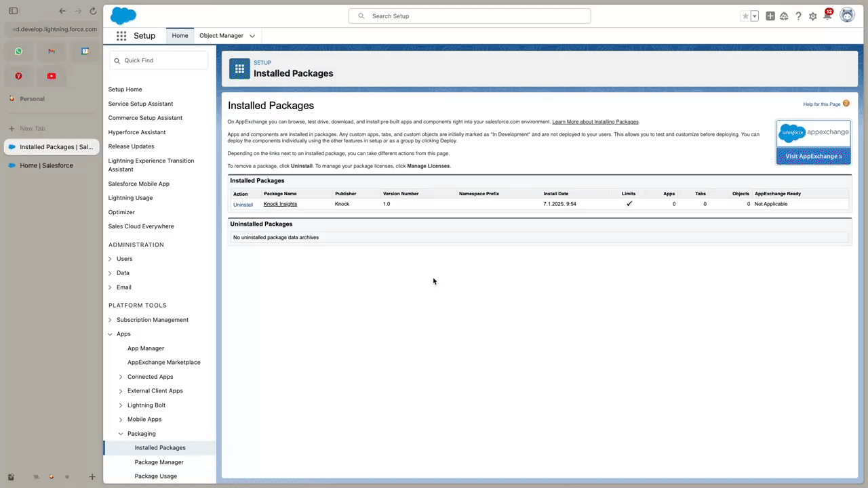Viewport: 868px width, 488px height.
Task: Open the Salesforce Guidance Center icon
Action: pyautogui.click(x=784, y=16)
